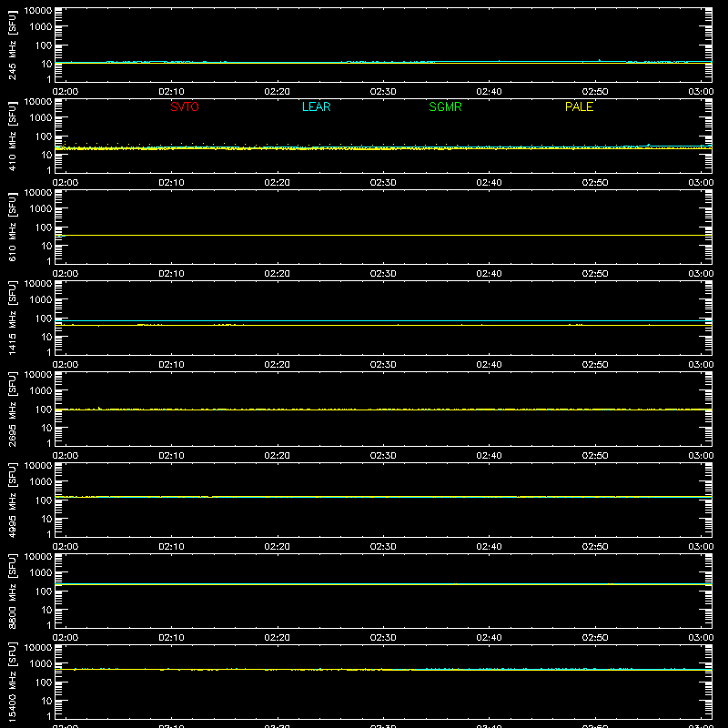728x728 pixels.
Task: Select the 15400 MHz [SFU] axis title
Action: tap(12, 682)
